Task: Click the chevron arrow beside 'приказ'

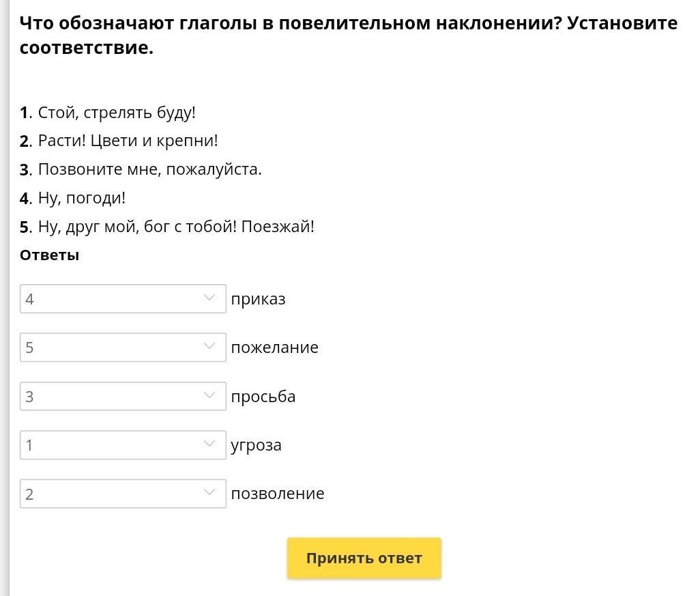Action: [x=209, y=298]
